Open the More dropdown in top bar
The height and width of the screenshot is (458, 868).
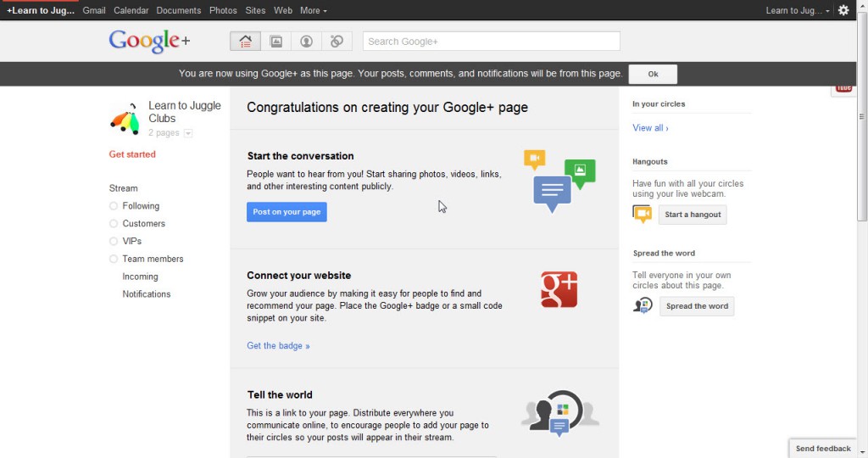tap(314, 10)
